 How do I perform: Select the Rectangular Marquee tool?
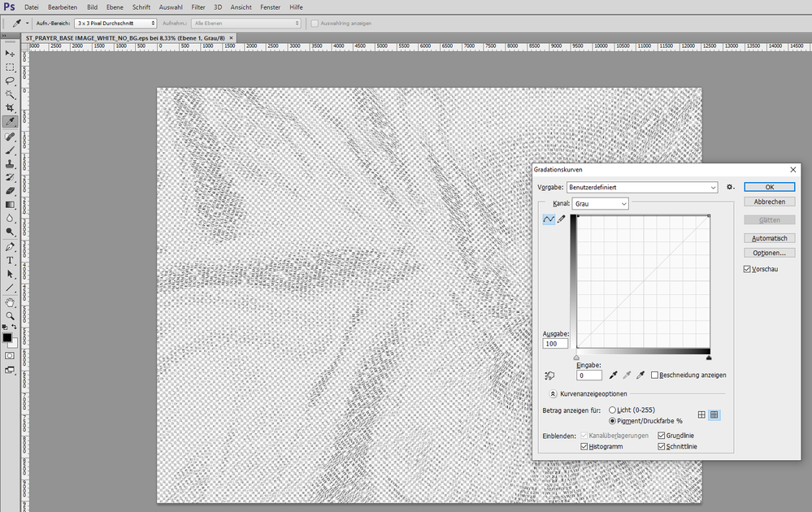(x=10, y=67)
